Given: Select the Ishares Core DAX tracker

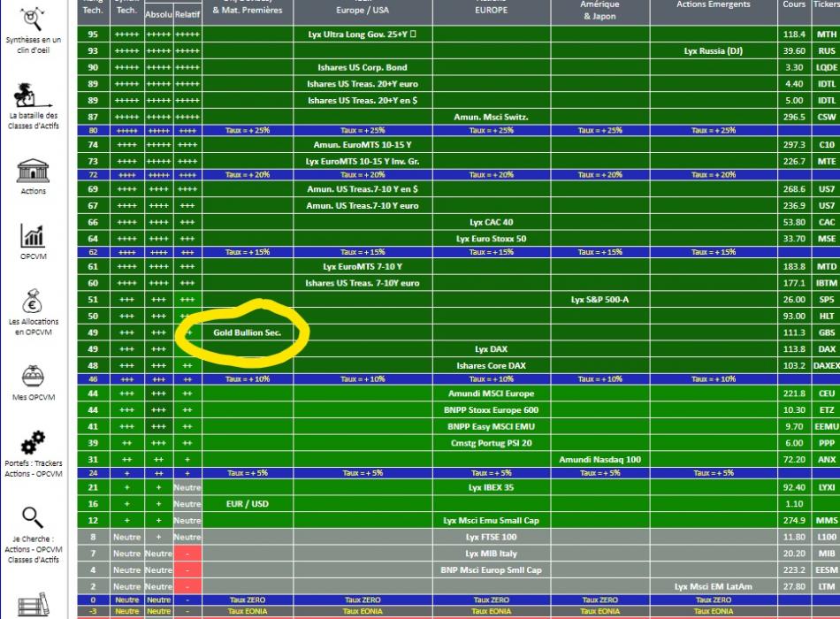Looking at the screenshot, I should 492,366.
